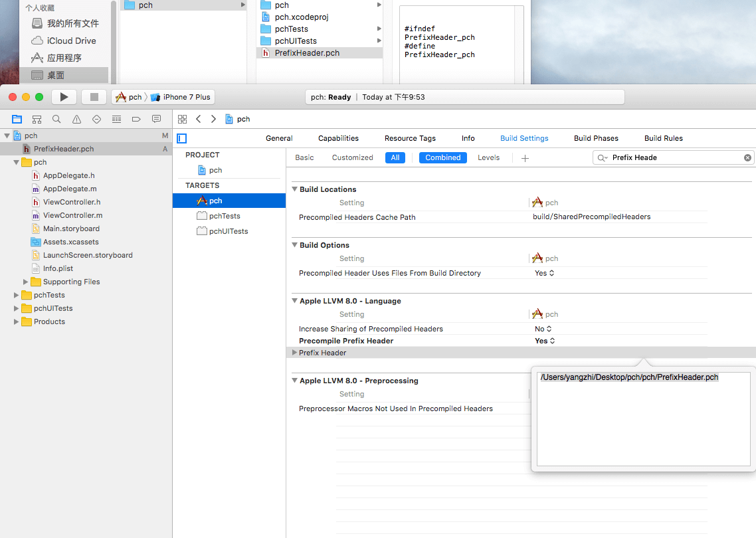The width and height of the screenshot is (756, 538).
Task: Show the Report navigator speech-bubble icon
Action: [x=156, y=120]
